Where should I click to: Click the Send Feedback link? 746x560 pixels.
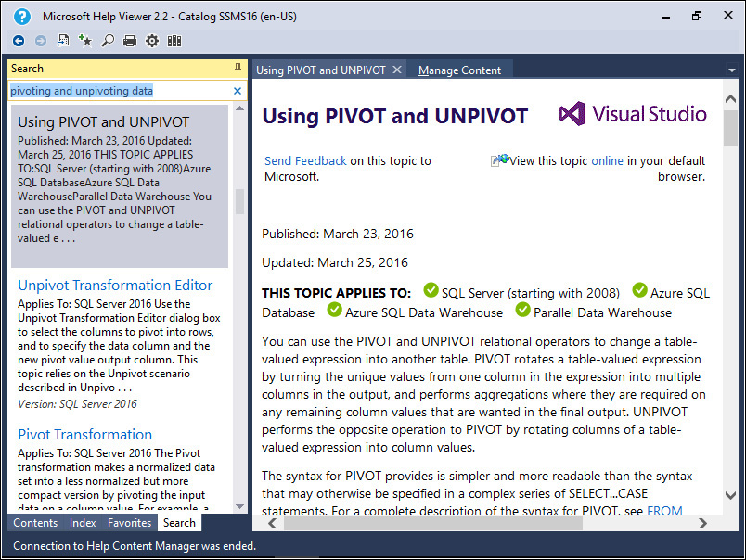click(x=305, y=161)
